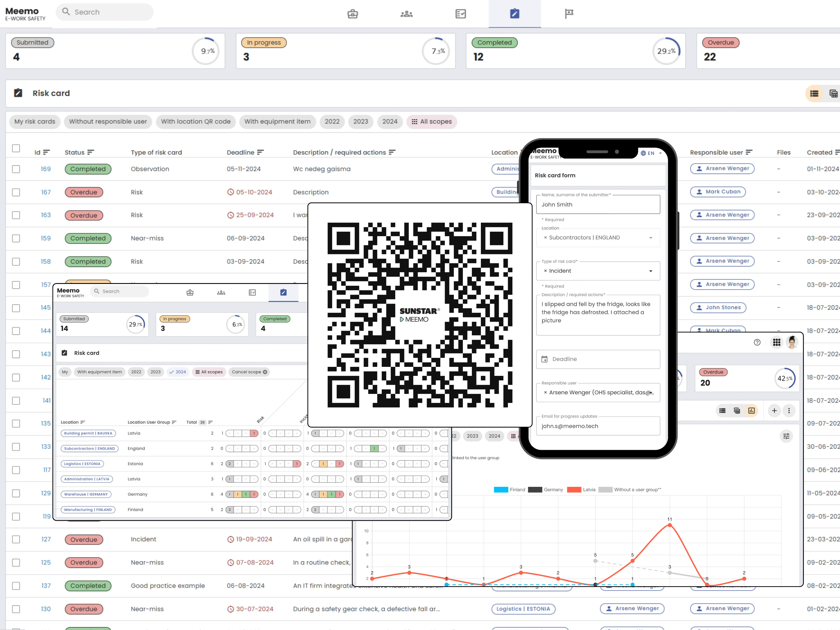
Task: Open the user groups icon in top navigation
Action: tap(406, 14)
